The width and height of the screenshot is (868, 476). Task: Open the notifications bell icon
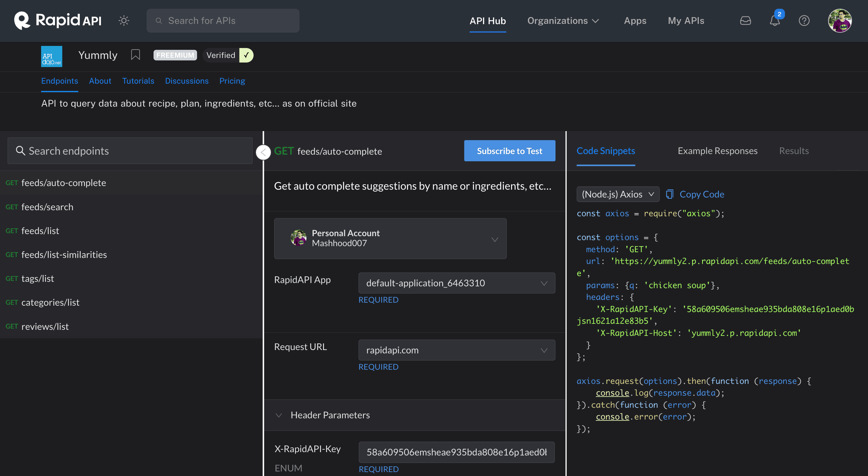(775, 21)
